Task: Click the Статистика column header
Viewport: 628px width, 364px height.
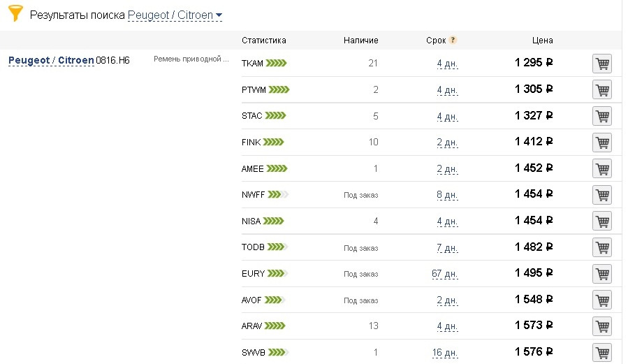Action: point(263,41)
